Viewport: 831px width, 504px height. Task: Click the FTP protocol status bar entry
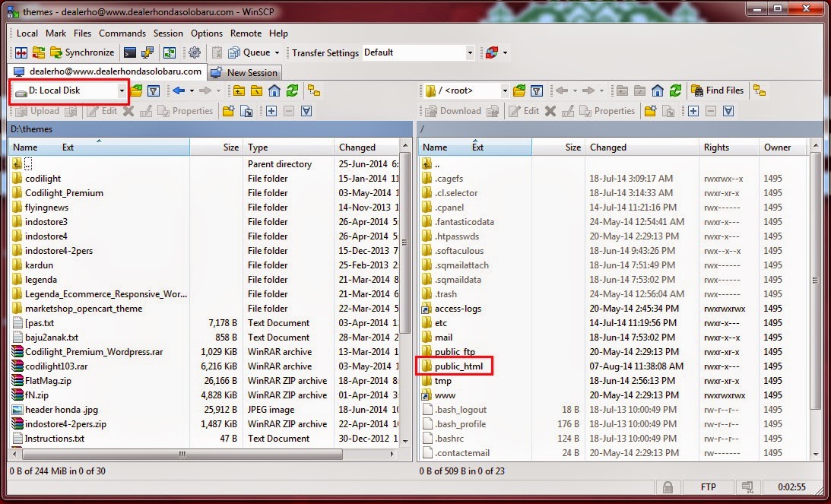point(708,487)
